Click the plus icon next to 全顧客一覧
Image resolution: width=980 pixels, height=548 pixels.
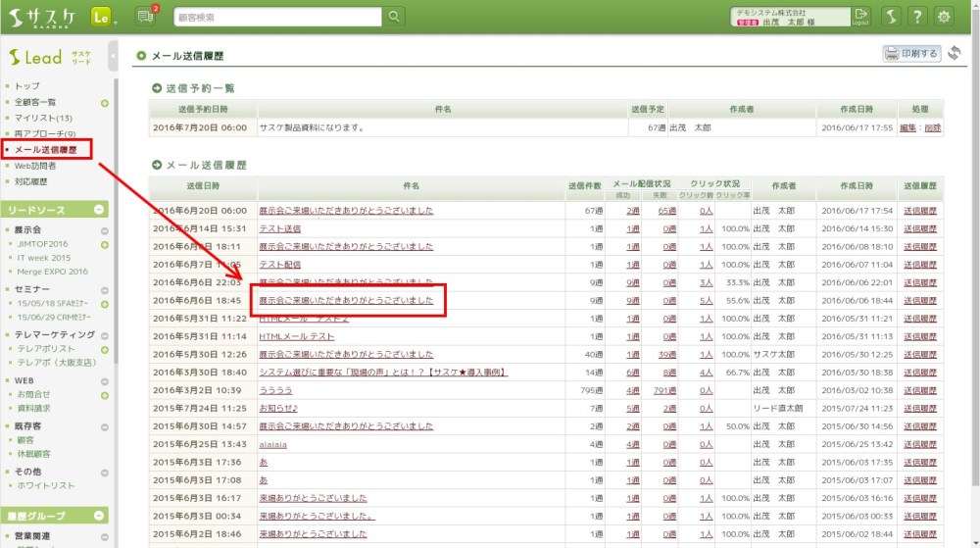(105, 102)
